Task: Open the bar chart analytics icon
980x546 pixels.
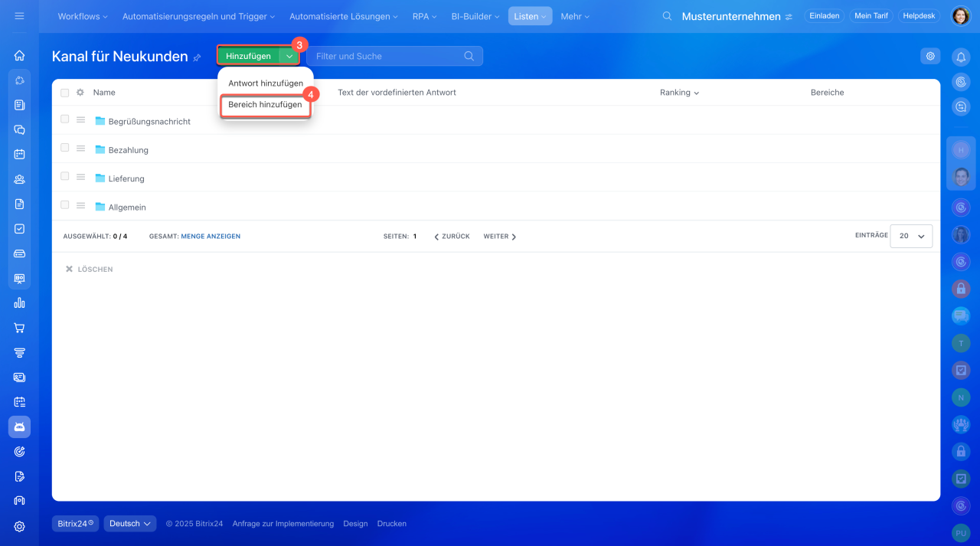Action: pos(19,303)
